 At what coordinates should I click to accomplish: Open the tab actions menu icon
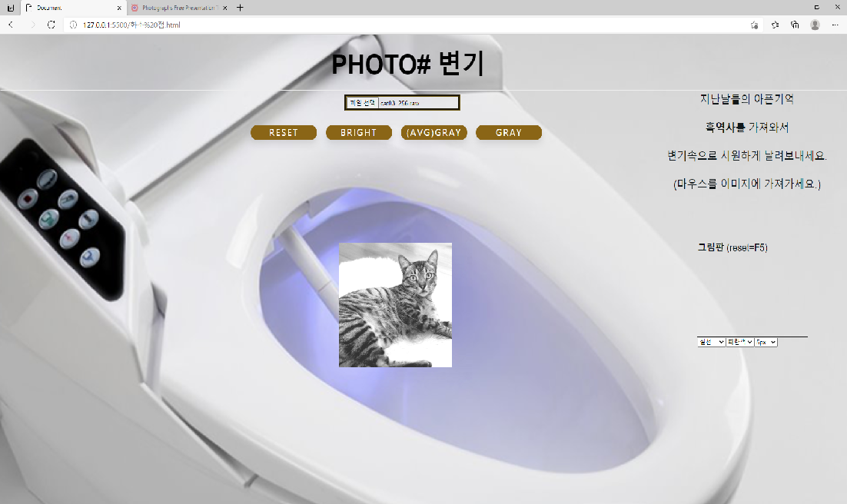coord(10,8)
